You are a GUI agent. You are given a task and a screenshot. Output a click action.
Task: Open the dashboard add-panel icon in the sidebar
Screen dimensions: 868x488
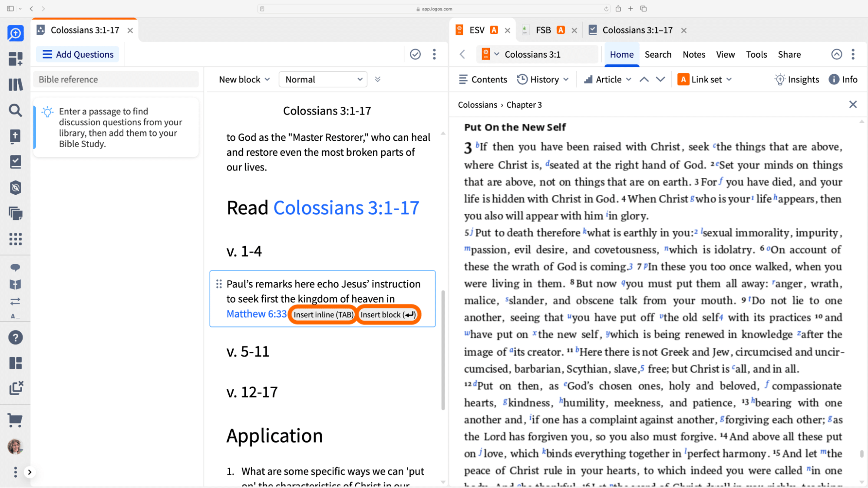(x=15, y=59)
